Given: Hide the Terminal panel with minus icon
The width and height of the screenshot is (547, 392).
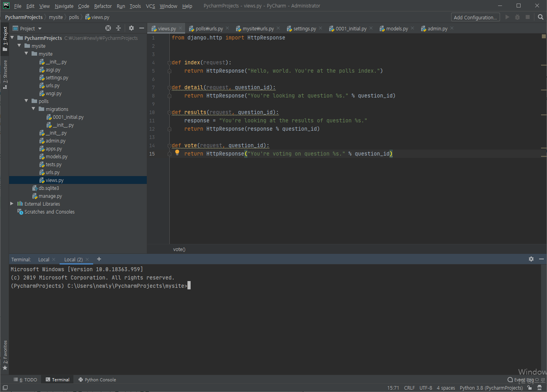Looking at the screenshot, I should pyautogui.click(x=541, y=259).
